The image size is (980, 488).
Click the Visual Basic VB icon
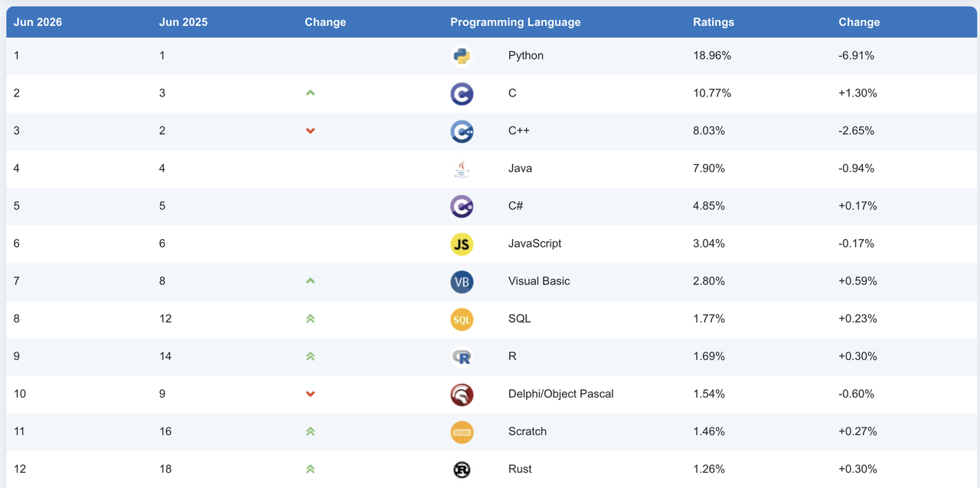462,281
